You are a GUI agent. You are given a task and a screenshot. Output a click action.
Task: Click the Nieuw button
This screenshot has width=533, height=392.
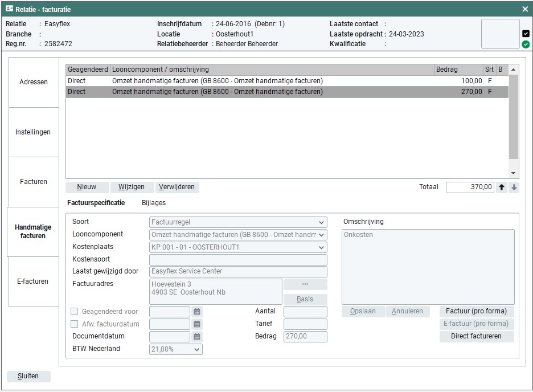[87, 187]
